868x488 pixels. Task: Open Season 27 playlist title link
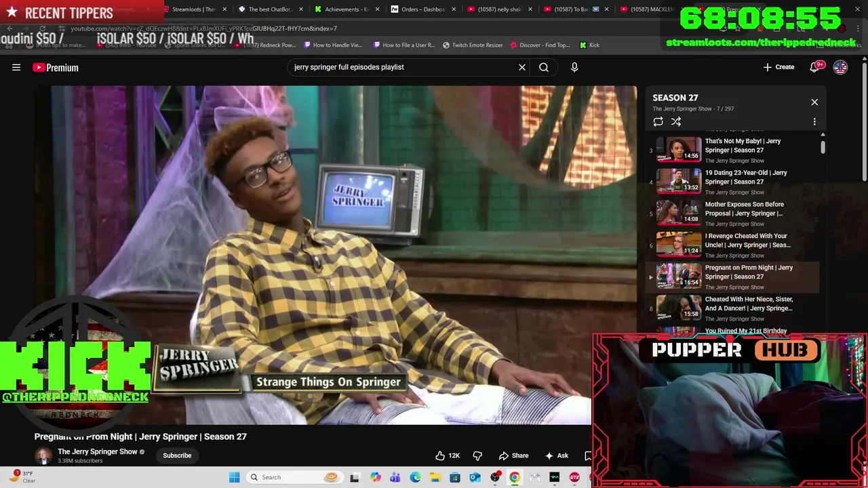point(675,98)
